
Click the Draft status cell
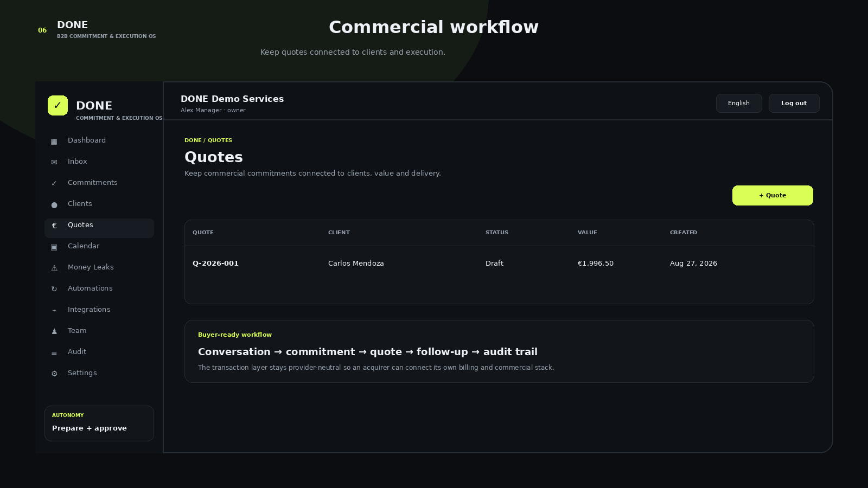(494, 264)
